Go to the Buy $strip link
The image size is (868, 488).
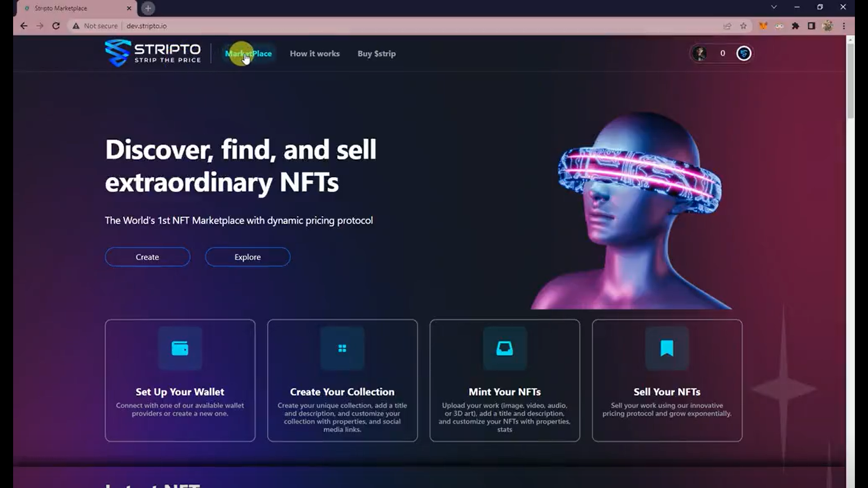tap(377, 53)
